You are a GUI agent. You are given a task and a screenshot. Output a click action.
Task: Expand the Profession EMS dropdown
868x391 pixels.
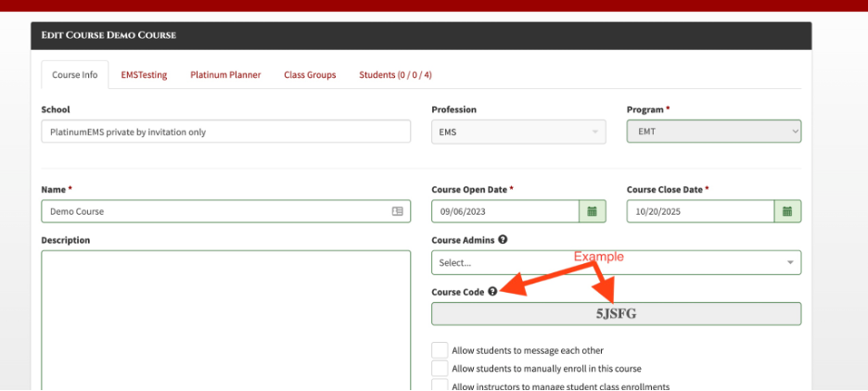518,132
